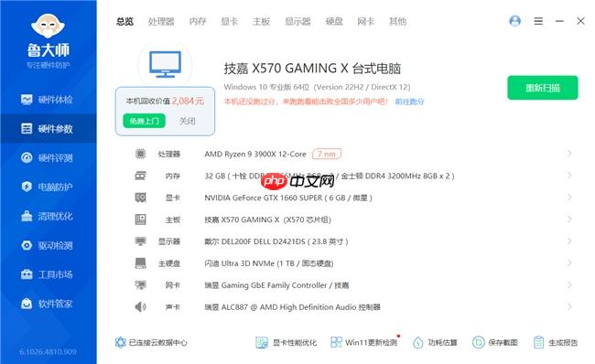Open the hamburger main menu icon
Image resolution: width=595 pixels, height=364 pixels.
(538, 21)
